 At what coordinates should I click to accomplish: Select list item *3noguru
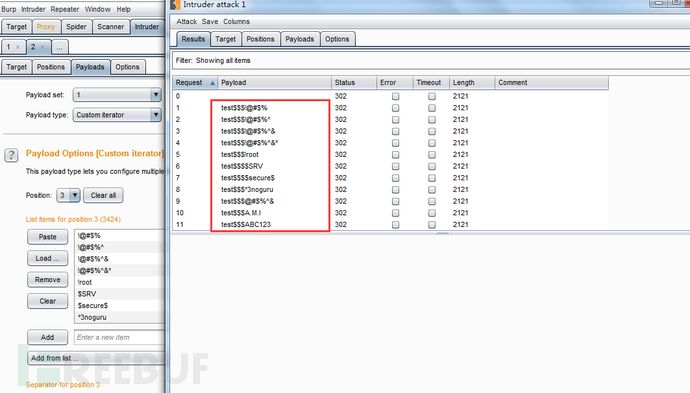120,317
